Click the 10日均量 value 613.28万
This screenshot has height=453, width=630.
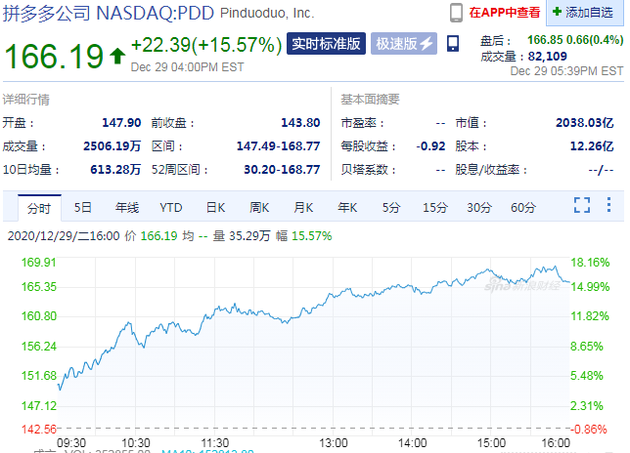[x=116, y=169]
